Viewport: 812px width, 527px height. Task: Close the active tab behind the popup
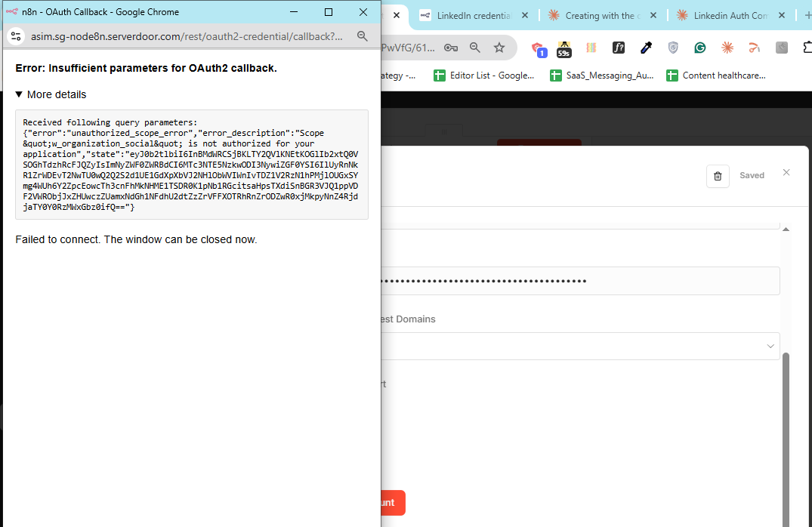[x=396, y=16]
